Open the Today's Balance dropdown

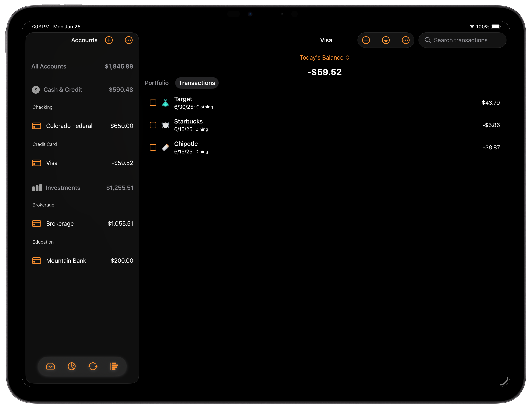click(x=324, y=57)
